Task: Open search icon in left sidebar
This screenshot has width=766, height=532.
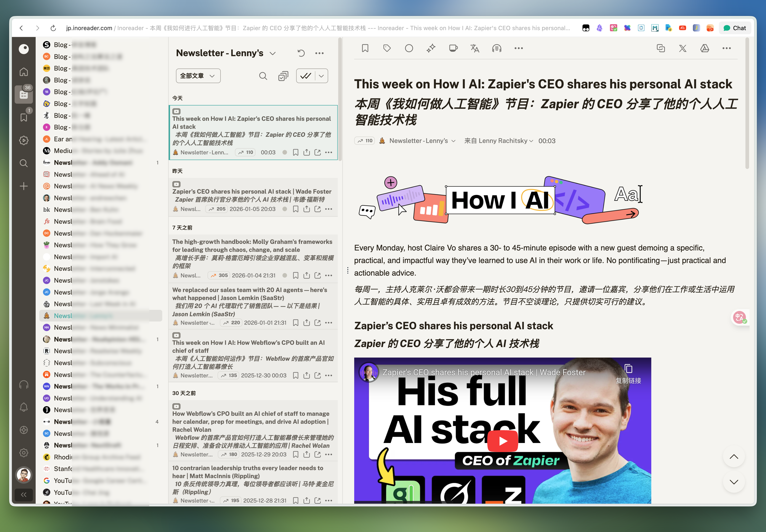Action: click(24, 163)
